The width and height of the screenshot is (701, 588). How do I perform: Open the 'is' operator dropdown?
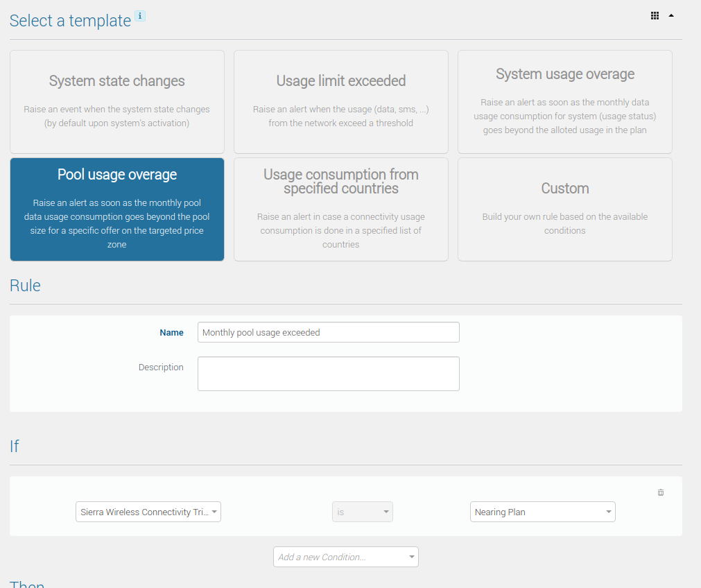[362, 512]
